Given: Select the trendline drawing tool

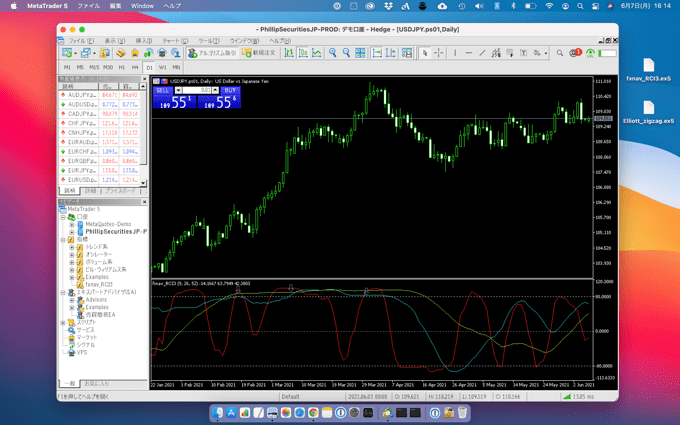Looking at the screenshot, I should pos(482,53).
